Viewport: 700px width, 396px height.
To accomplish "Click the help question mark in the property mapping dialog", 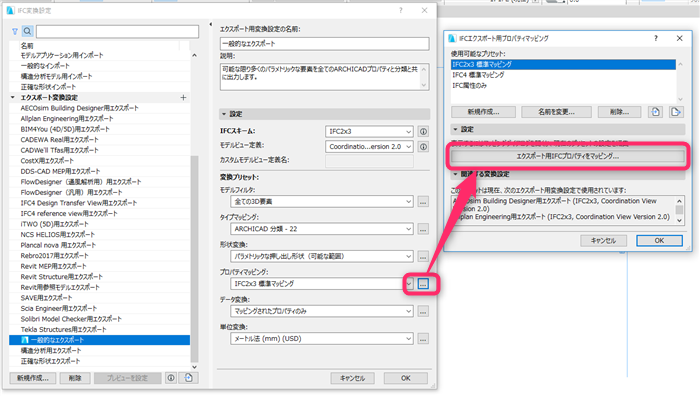I will click(656, 38).
